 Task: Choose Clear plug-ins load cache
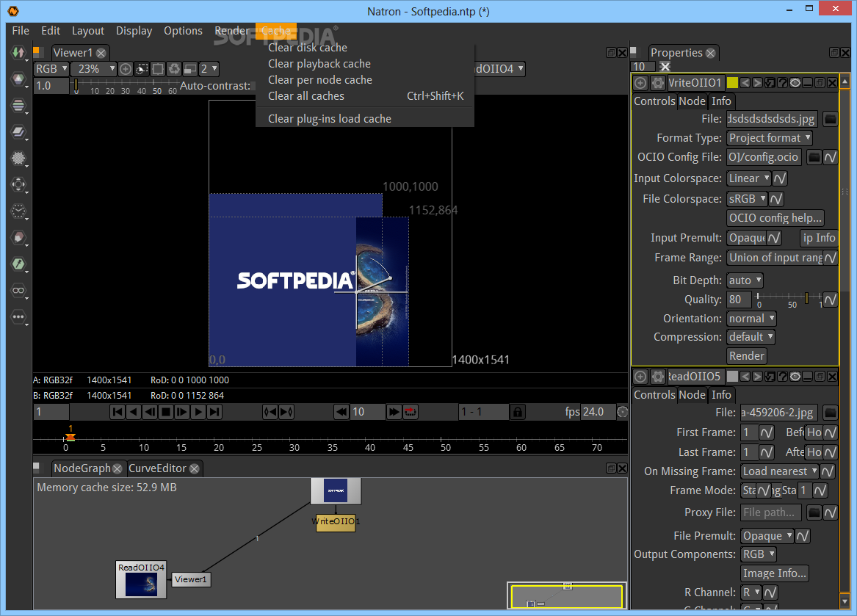pyautogui.click(x=364, y=119)
